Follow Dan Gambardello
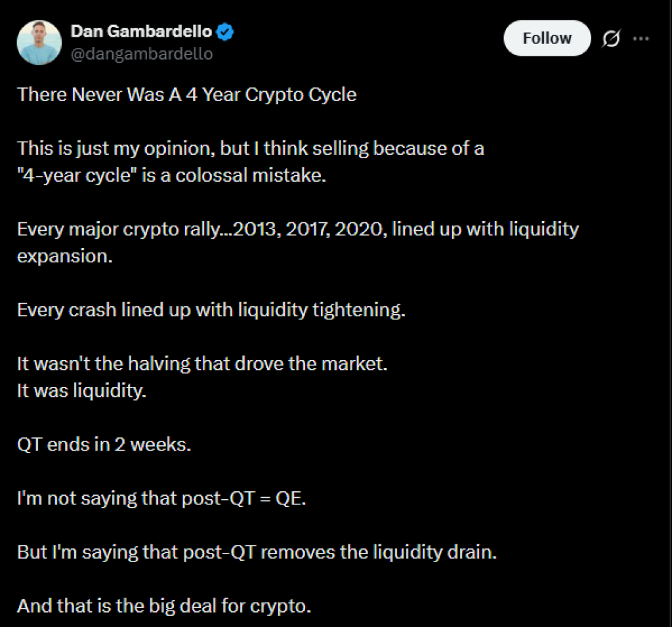The image size is (672, 627). [x=547, y=39]
